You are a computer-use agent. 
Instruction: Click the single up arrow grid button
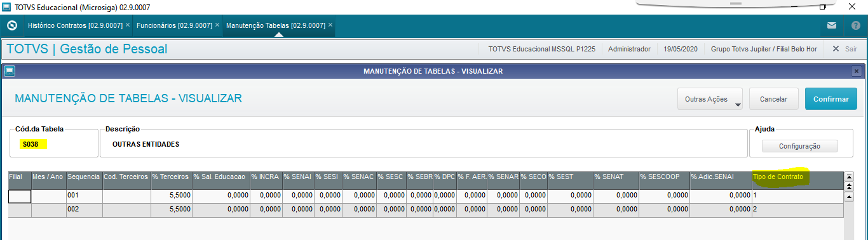tap(848, 197)
